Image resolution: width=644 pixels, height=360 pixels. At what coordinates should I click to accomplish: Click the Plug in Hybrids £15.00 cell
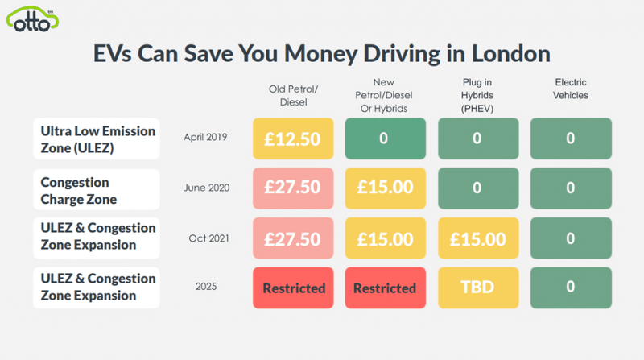[477, 238]
